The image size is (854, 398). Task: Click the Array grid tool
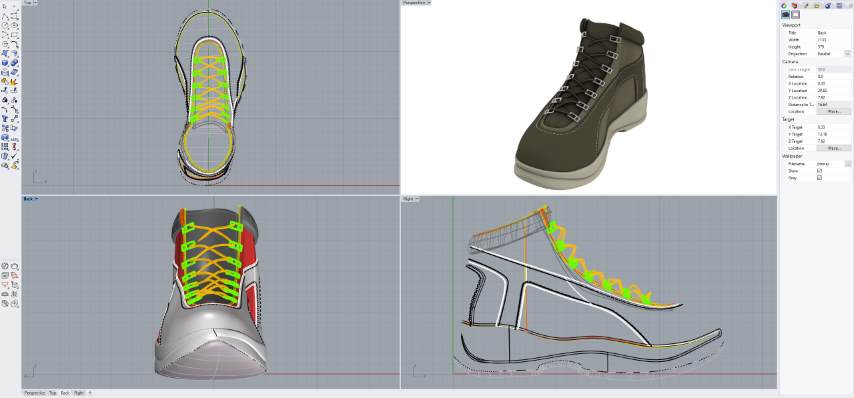point(5,146)
